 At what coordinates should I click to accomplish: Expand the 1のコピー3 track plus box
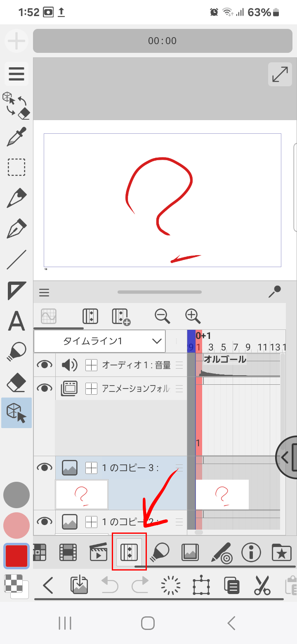pyautogui.click(x=91, y=468)
